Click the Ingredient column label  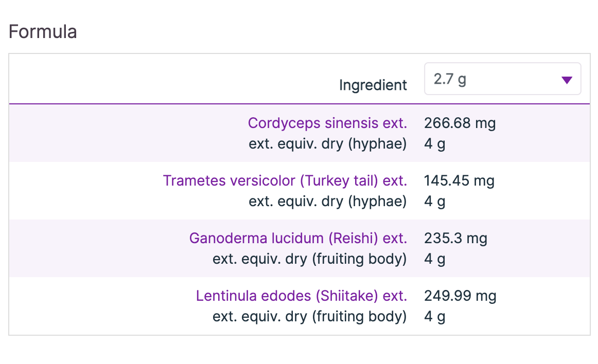point(373,85)
